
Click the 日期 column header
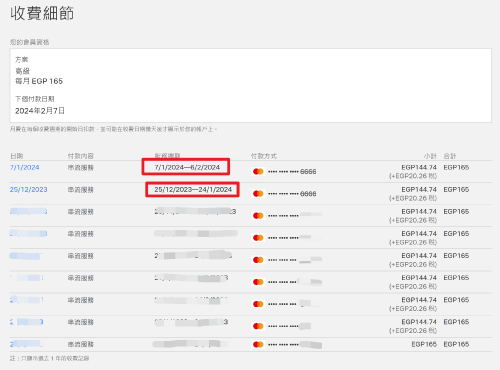[16, 156]
